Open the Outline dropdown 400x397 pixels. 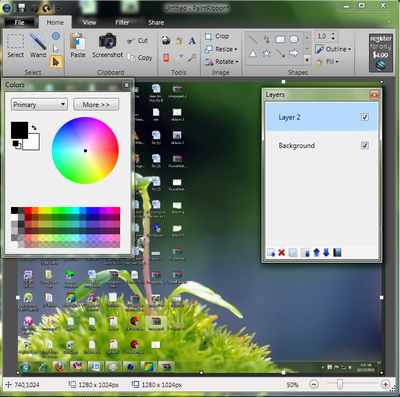[333, 49]
